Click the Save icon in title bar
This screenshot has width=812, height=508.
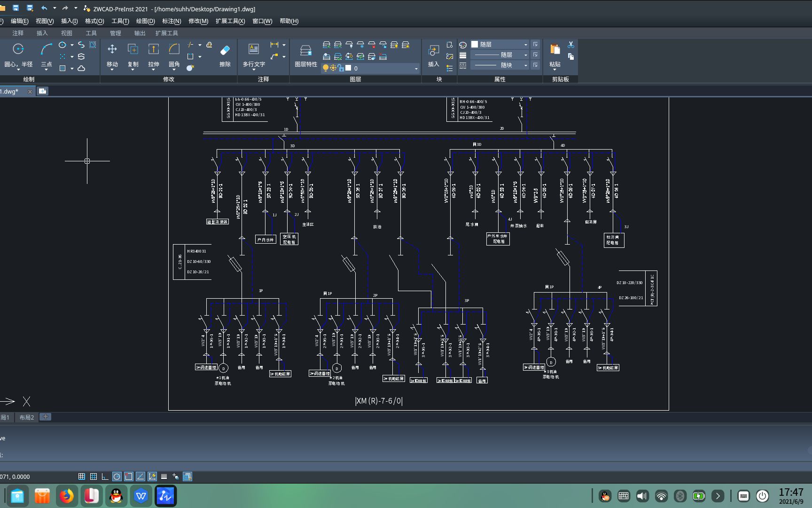[x=16, y=8]
